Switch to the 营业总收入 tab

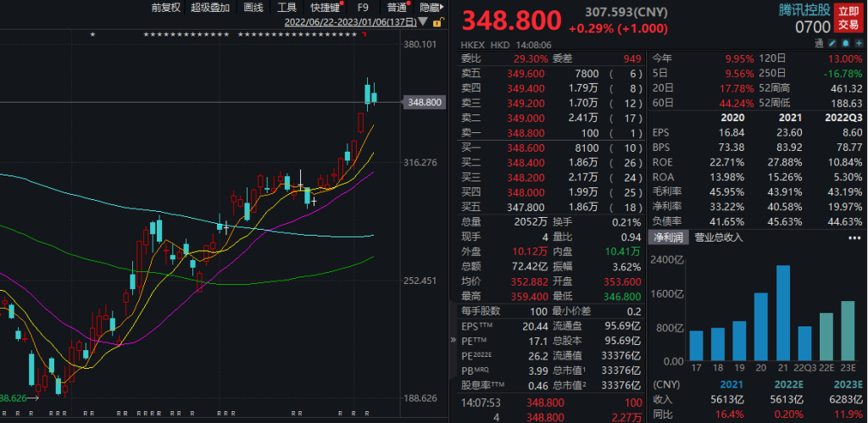click(x=719, y=237)
